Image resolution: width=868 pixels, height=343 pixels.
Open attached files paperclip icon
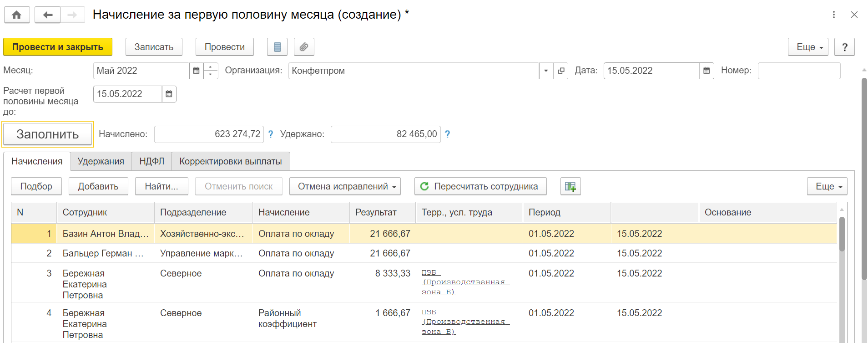click(304, 47)
